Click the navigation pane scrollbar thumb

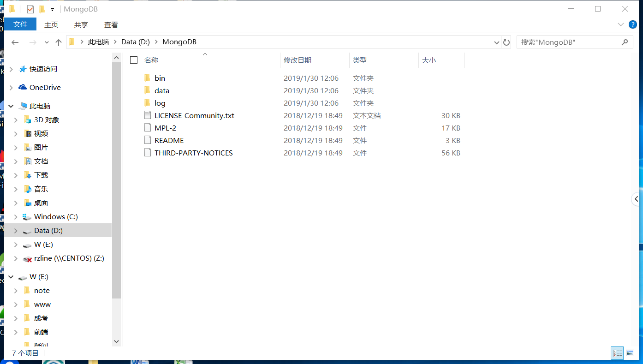click(x=116, y=180)
